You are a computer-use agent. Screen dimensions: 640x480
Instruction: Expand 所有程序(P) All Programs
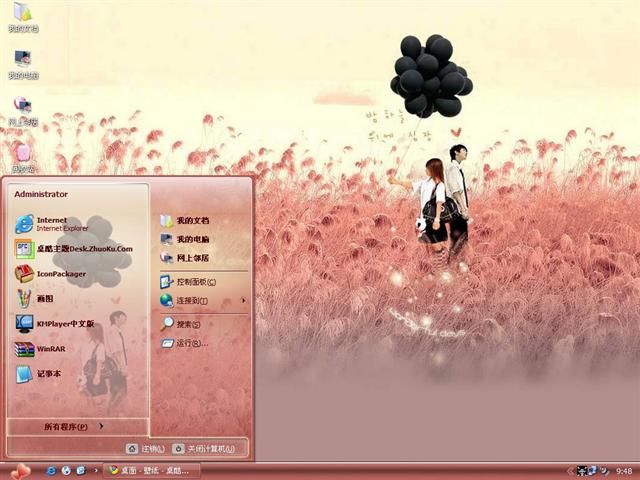point(78,427)
